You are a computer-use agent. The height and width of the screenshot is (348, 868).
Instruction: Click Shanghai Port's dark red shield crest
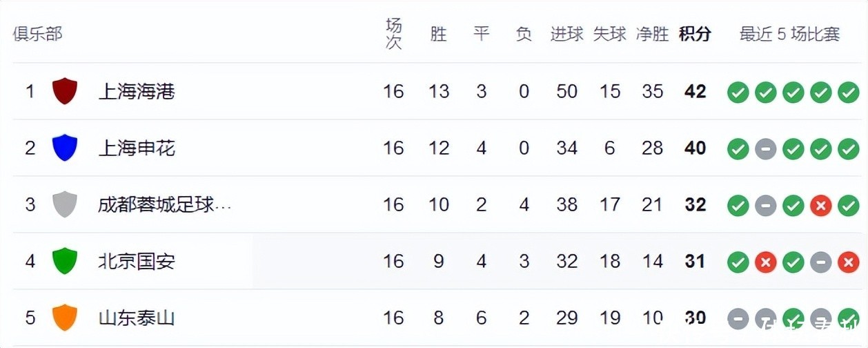click(x=65, y=91)
